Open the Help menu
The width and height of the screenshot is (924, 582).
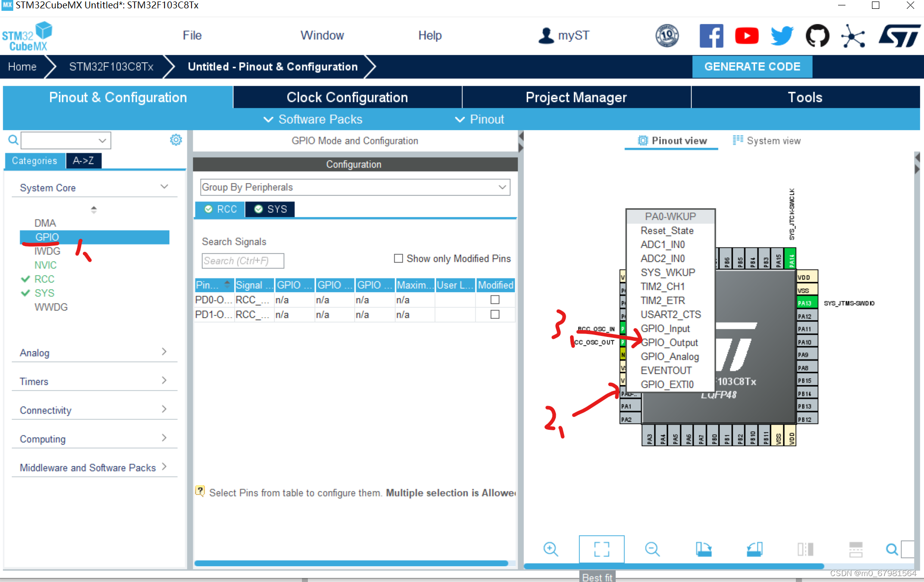tap(430, 35)
